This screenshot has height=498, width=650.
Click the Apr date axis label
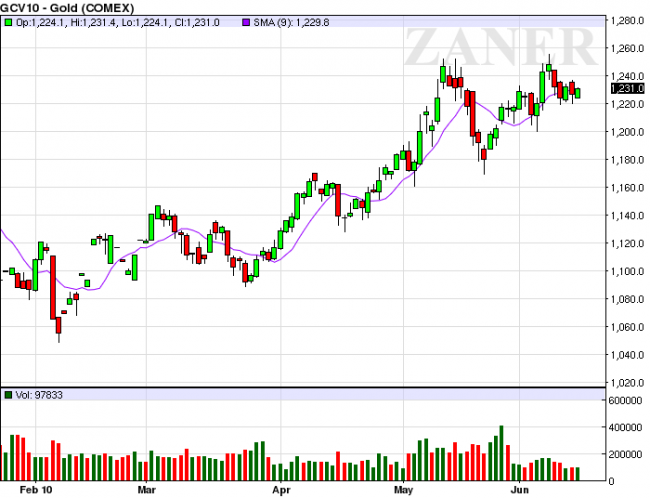coord(281,490)
